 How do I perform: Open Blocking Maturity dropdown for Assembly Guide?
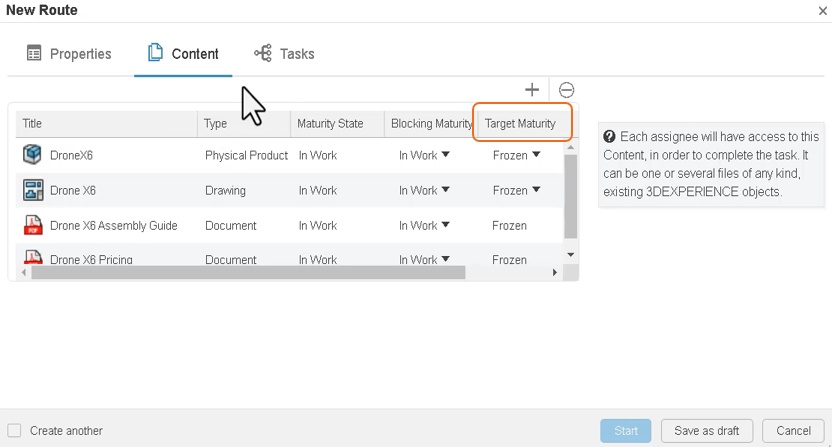tap(445, 225)
